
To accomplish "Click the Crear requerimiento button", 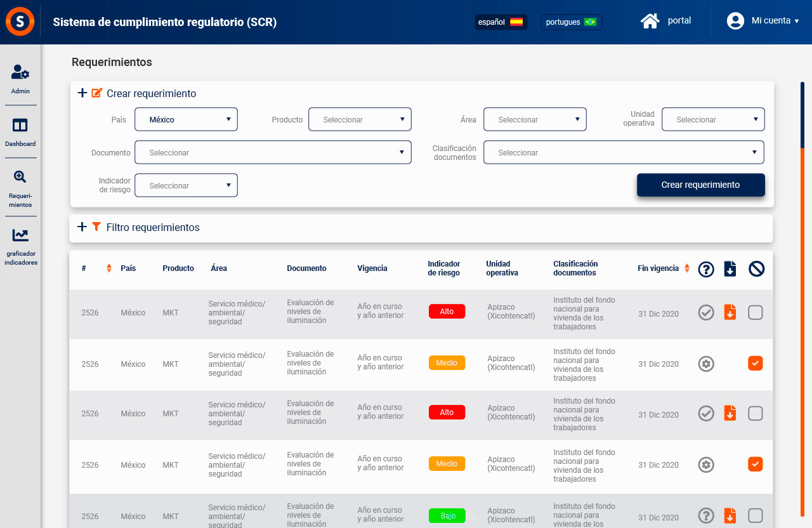I will (x=701, y=185).
